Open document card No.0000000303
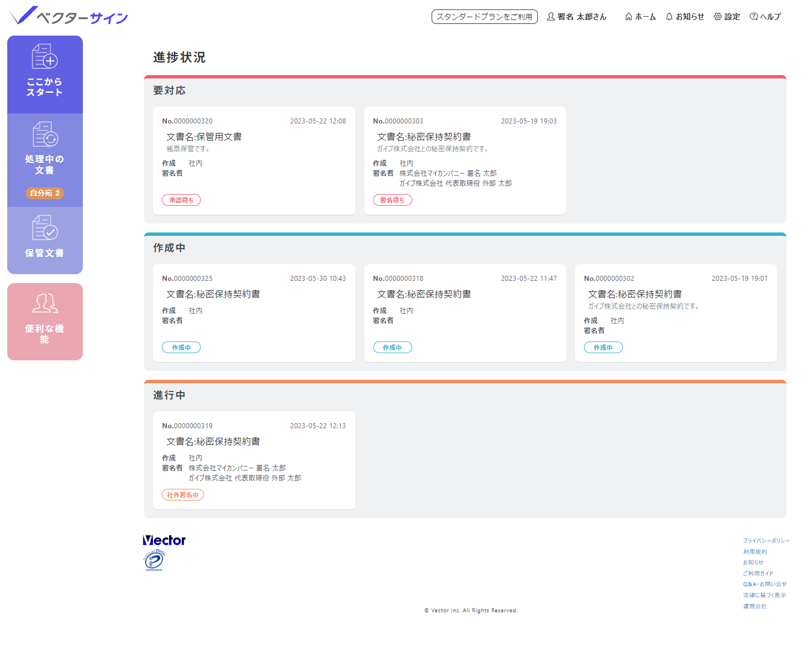Screen dimensions: 812x664 465,161
